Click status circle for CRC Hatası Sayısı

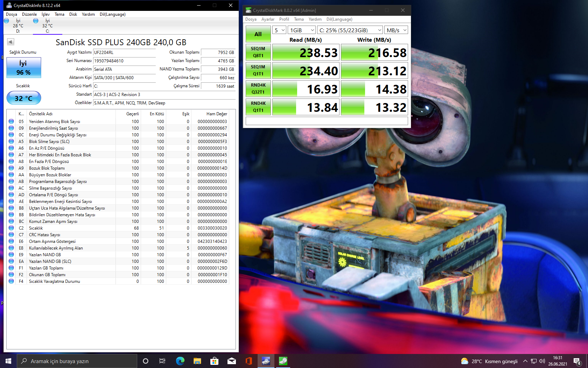11,234
